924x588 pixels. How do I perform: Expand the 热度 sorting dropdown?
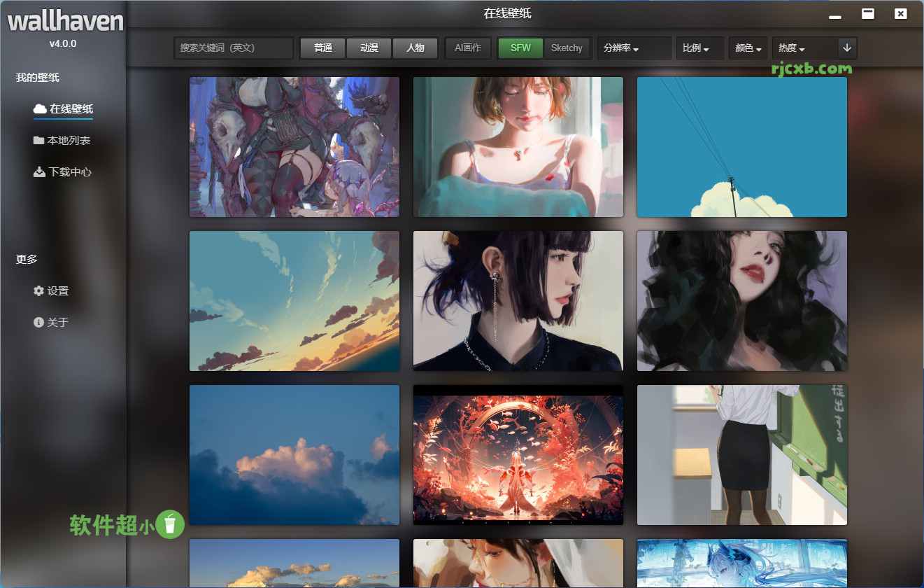coord(792,48)
